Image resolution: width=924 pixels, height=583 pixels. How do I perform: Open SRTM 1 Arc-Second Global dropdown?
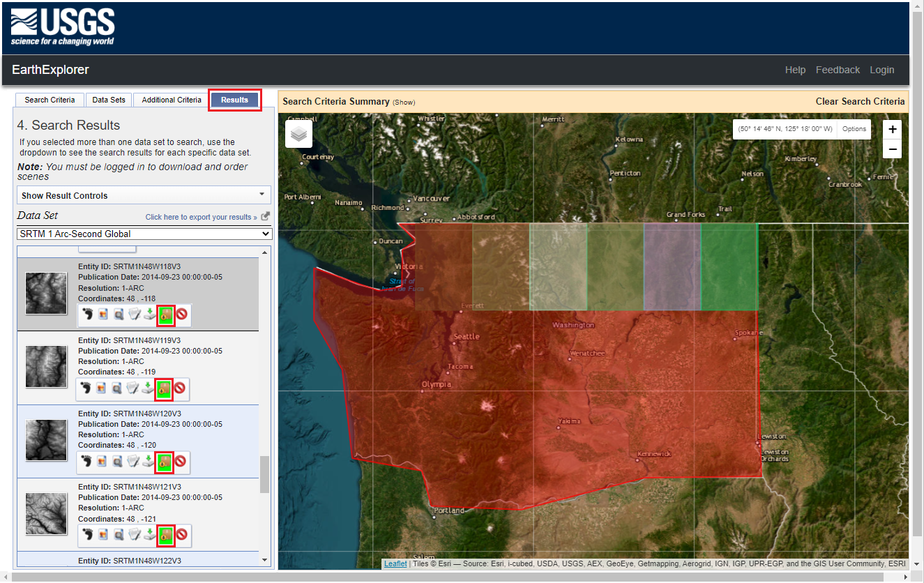144,234
